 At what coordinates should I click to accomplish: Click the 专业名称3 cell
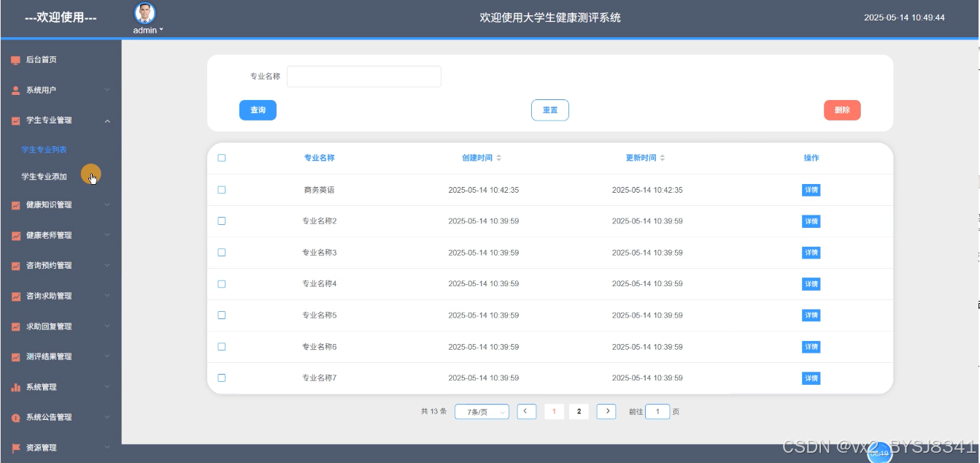(x=320, y=253)
